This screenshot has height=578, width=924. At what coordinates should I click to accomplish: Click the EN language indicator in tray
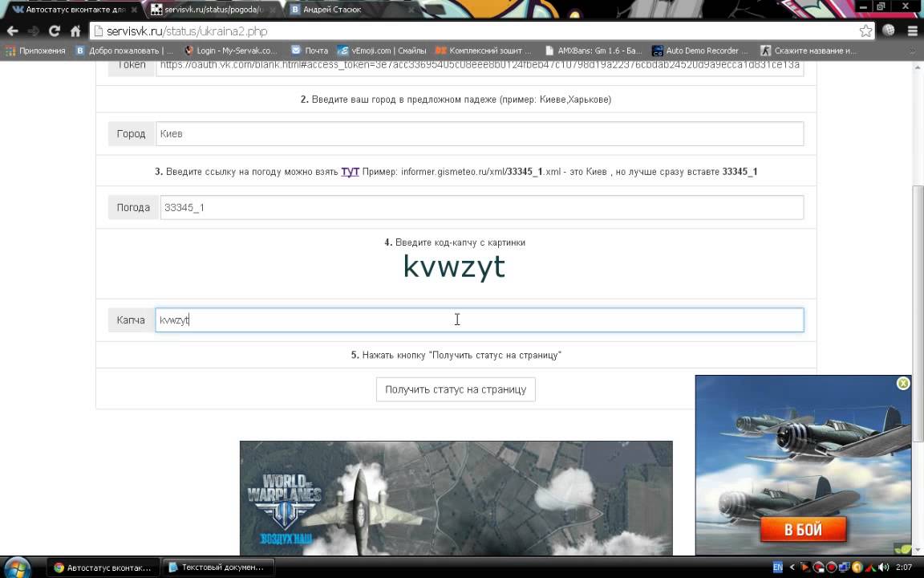click(x=777, y=568)
